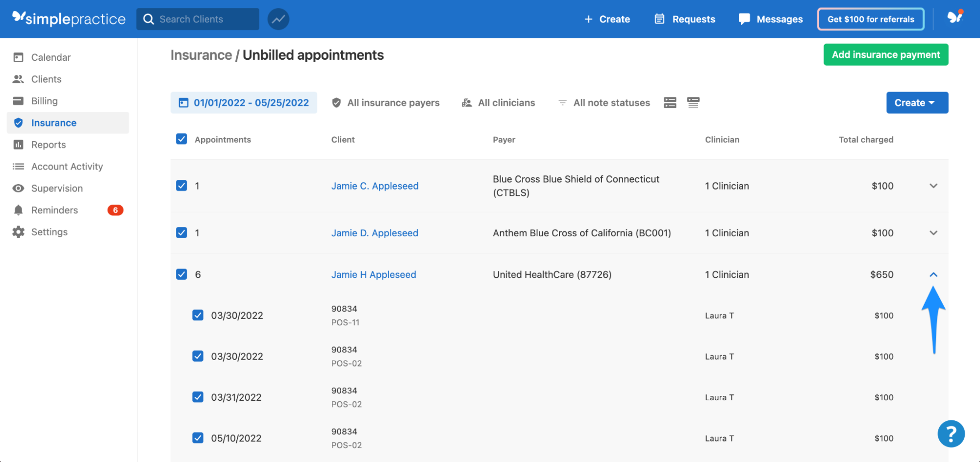
Task: Open Billing in the sidebar
Action: [x=68, y=101]
